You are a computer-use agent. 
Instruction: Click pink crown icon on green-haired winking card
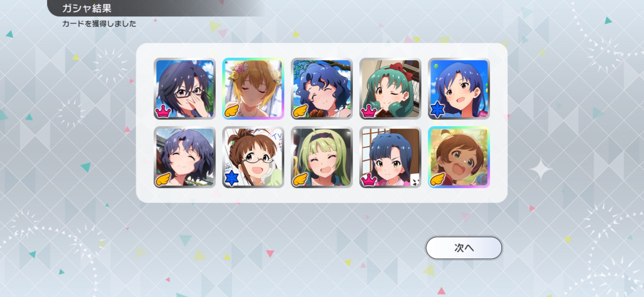point(369,111)
